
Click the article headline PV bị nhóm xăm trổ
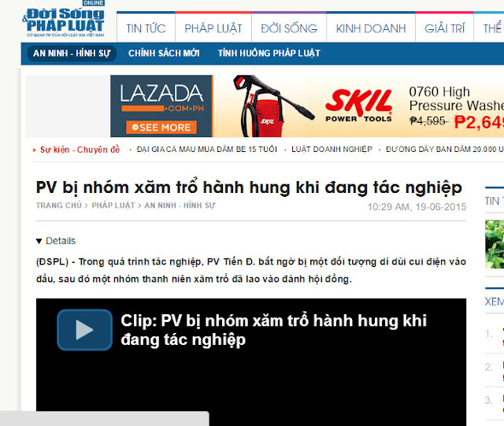249,187
